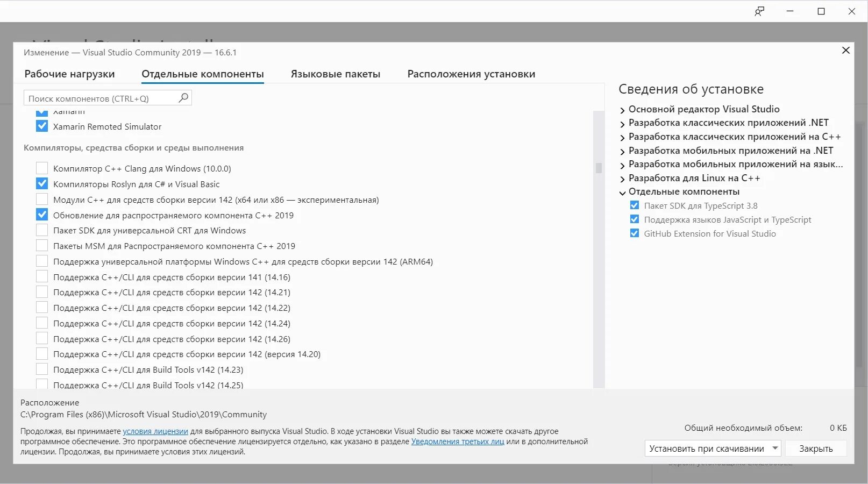Click the Компиляторы, средства сборки heading
The height and width of the screenshot is (484, 868).
pyautogui.click(x=133, y=147)
